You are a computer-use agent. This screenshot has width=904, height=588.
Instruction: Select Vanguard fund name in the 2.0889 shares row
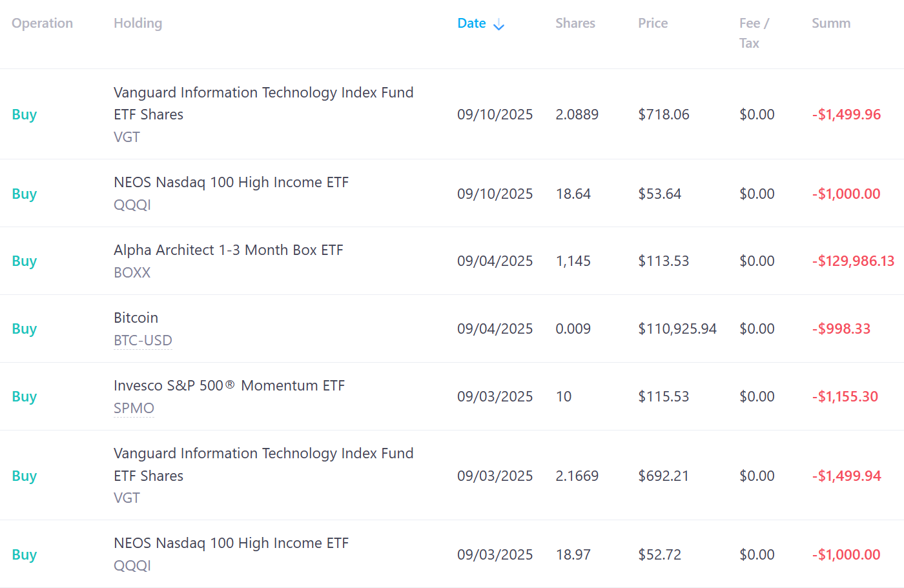pyautogui.click(x=263, y=103)
